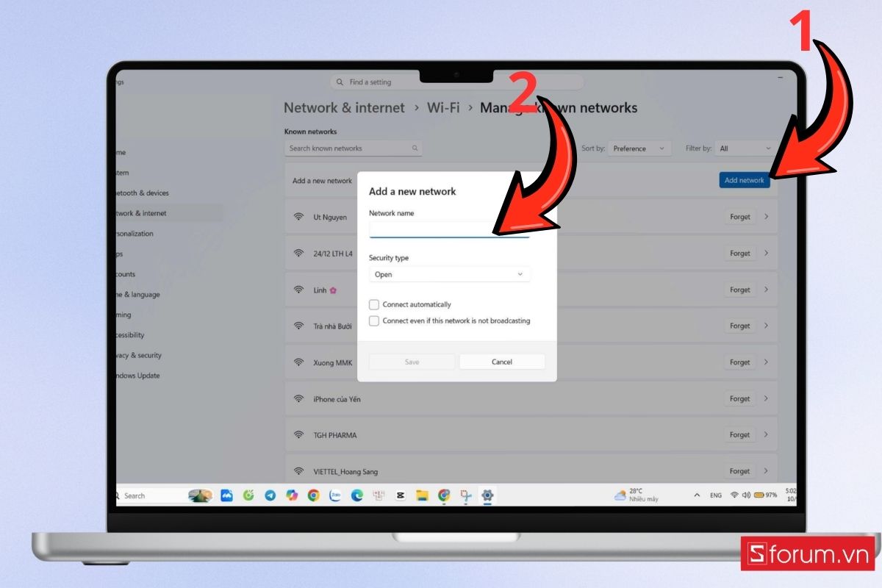Click the Search known networks field

pyautogui.click(x=354, y=148)
